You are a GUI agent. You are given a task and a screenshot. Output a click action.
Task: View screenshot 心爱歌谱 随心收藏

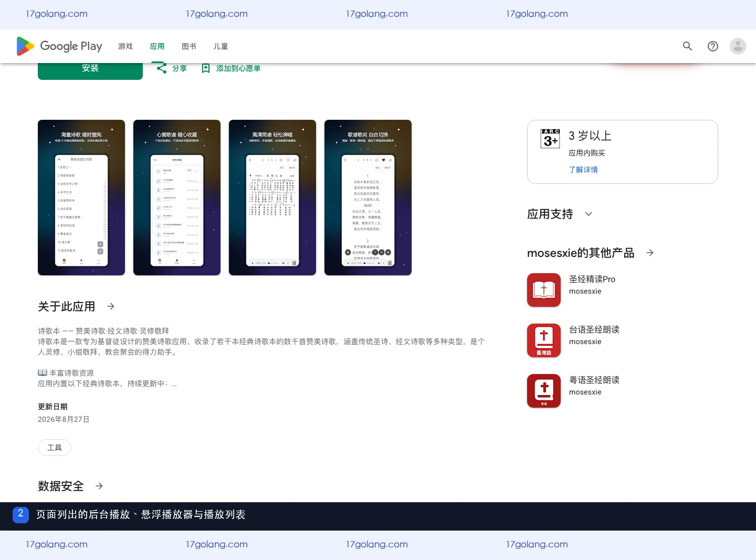[x=177, y=198]
